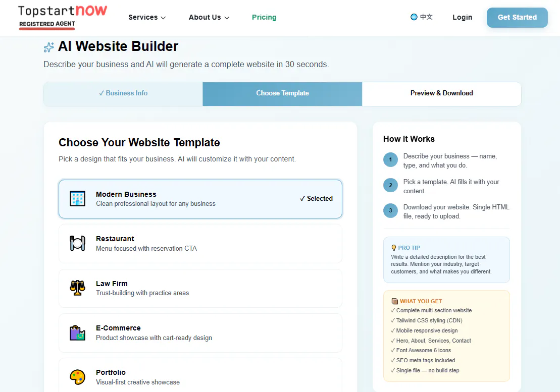Select the Law Firm template card
Image resolution: width=560 pixels, height=392 pixels.
[x=200, y=288]
